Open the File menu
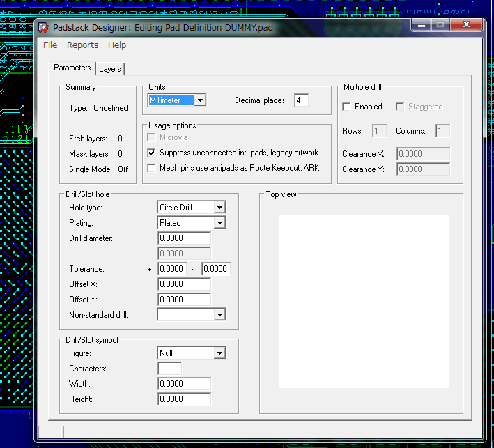494x448 pixels. click(50, 45)
